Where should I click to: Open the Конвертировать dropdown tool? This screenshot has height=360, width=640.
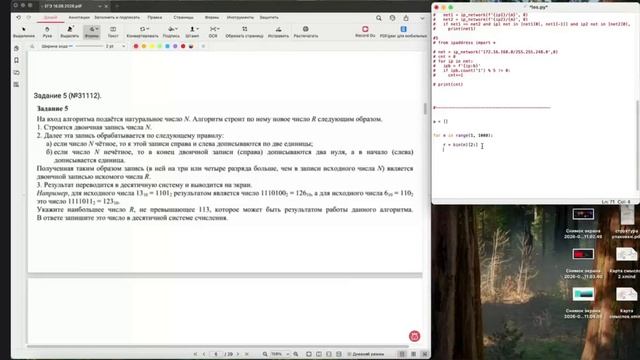[x=142, y=32]
